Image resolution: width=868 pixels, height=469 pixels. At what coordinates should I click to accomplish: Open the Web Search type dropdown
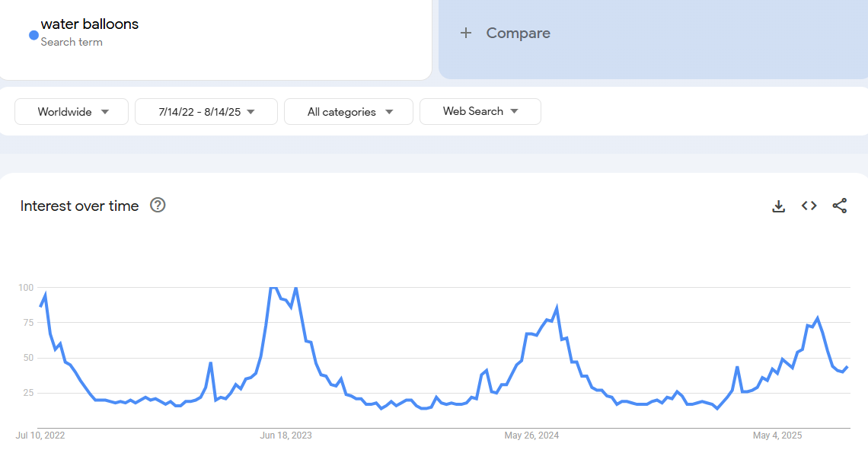click(480, 111)
